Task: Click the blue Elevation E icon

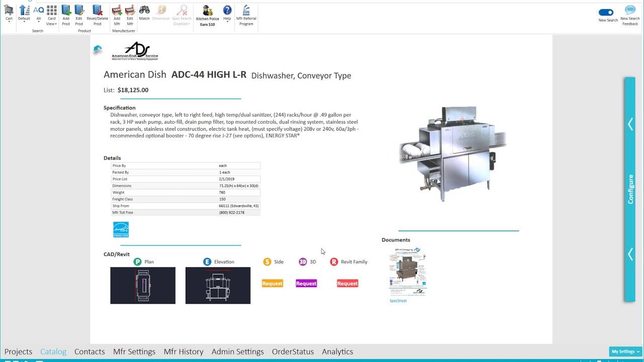Action: pyautogui.click(x=207, y=261)
